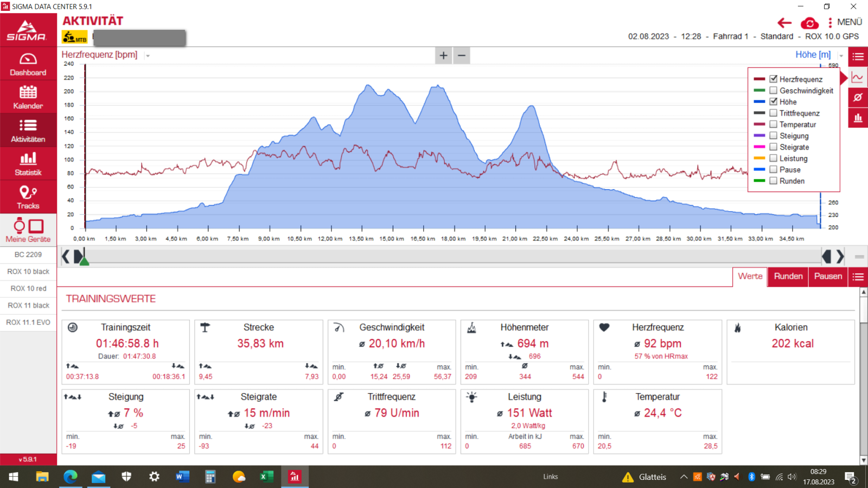Open the MENÜ three-dot menu

845,22
